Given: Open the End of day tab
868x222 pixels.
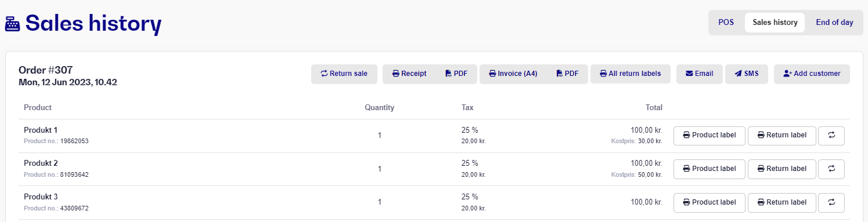Looking at the screenshot, I should (x=834, y=23).
